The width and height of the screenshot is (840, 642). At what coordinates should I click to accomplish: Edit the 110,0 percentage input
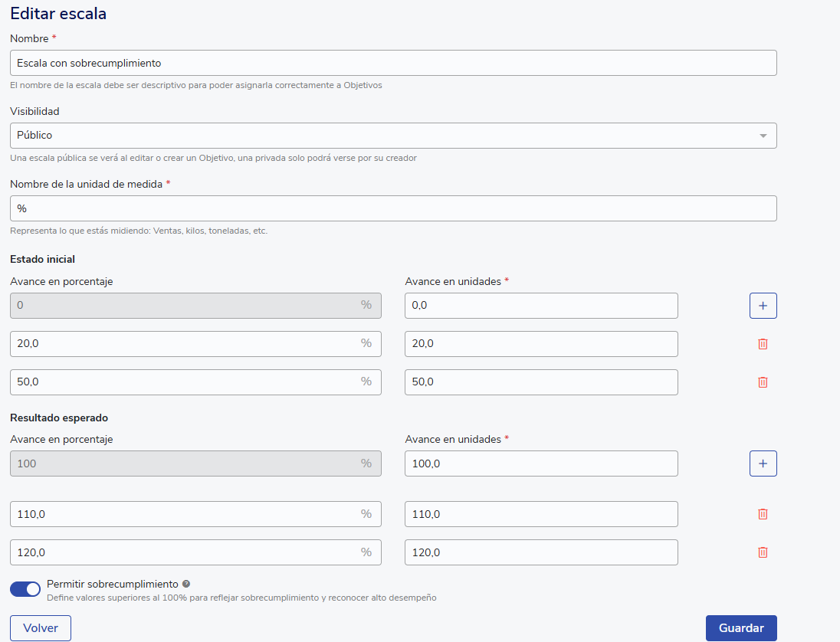[184, 514]
